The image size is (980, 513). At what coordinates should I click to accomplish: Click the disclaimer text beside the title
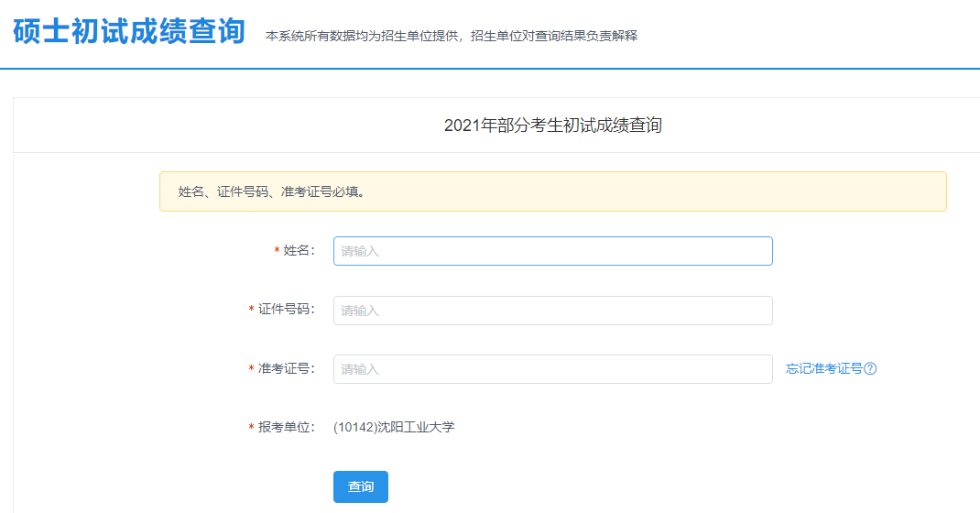[451, 36]
